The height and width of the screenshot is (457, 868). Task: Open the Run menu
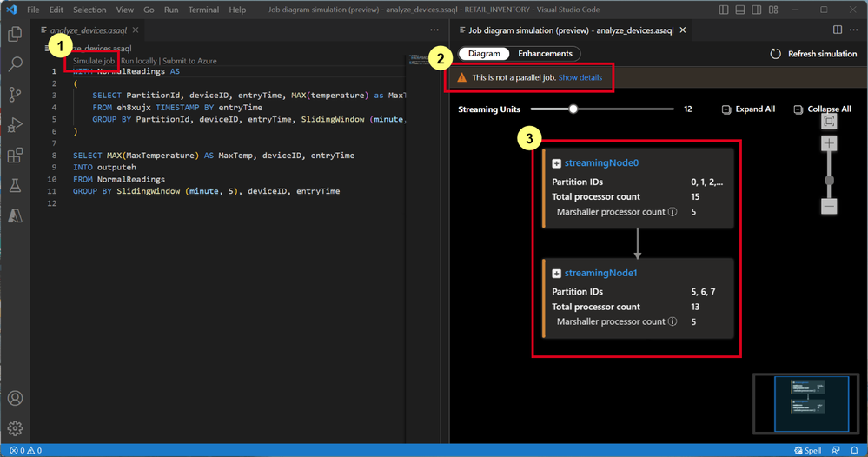171,10
